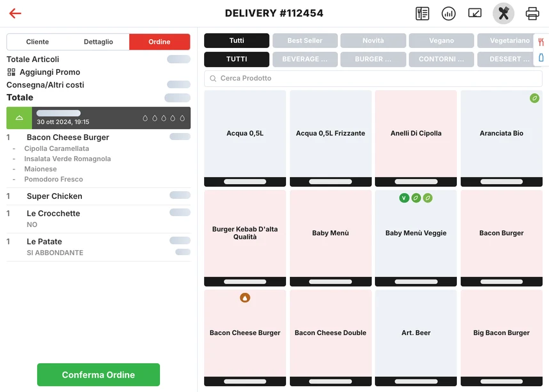Viewport: 549px width, 392px height.
Task: Click DELIVERY #112454 title
Action: tap(274, 13)
